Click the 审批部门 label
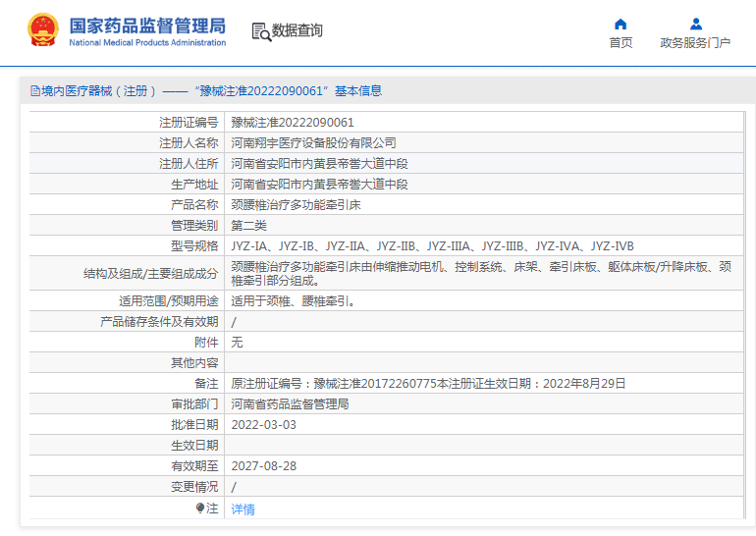Image resolution: width=756 pixels, height=536 pixels. (x=194, y=403)
